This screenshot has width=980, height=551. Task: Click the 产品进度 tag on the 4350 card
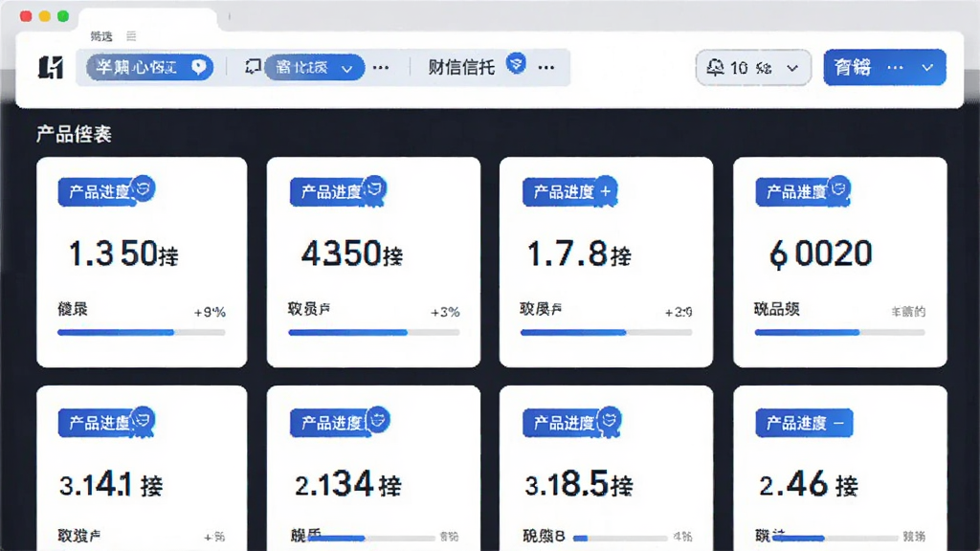click(329, 191)
